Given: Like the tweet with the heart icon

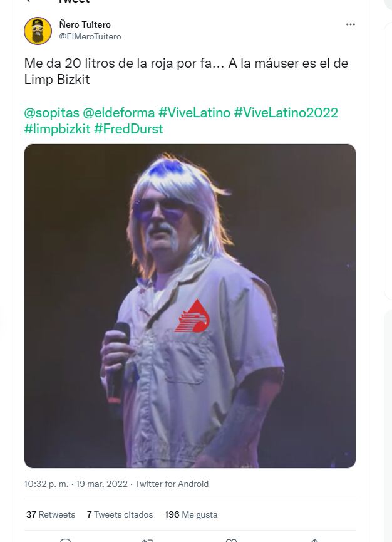Looking at the screenshot, I should (231, 539).
